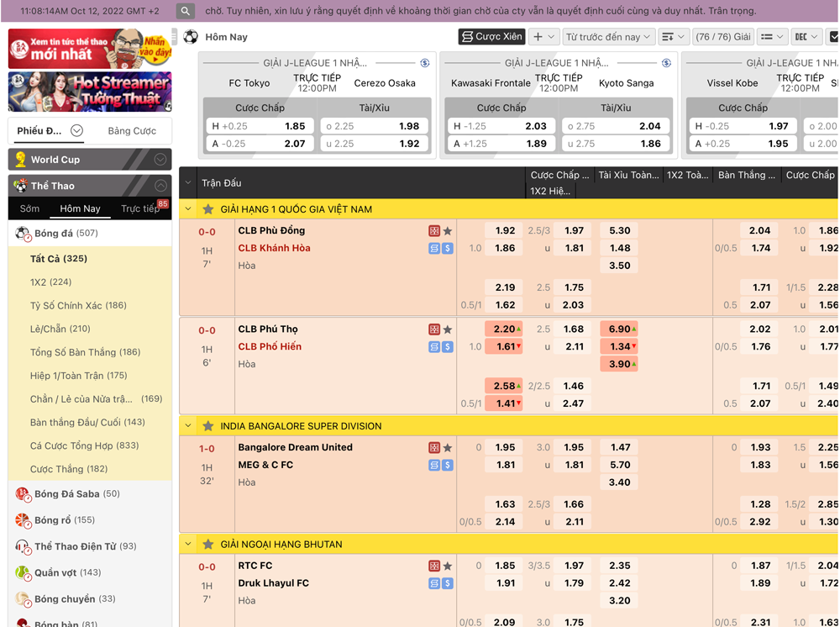Click blue parlay icon for CLB Khánh Hòa match

[434, 248]
